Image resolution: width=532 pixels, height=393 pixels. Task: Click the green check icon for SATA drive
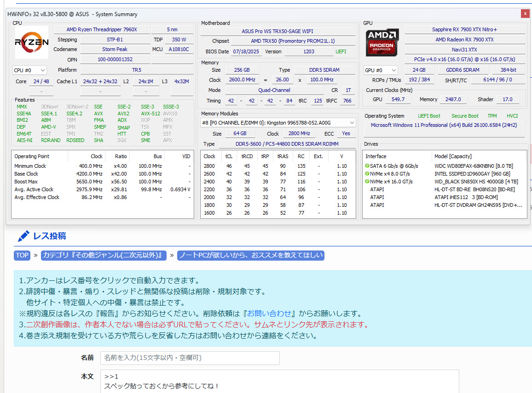367,166
